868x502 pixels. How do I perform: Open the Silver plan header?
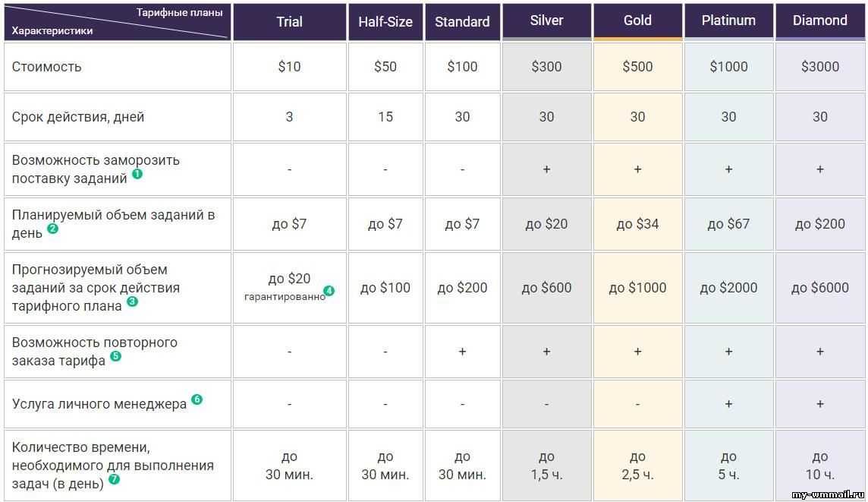(x=546, y=21)
